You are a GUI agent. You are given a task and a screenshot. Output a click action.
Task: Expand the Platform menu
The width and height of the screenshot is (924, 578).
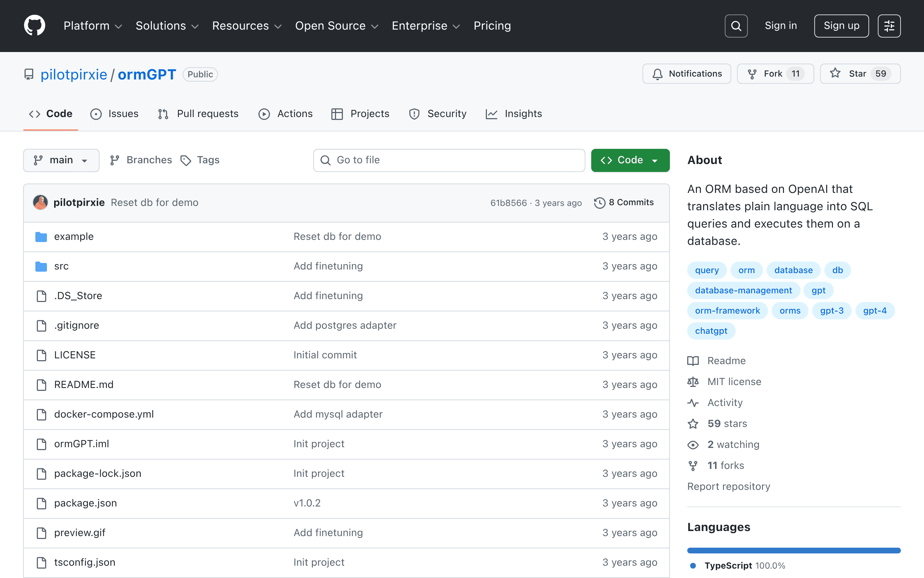pos(93,26)
